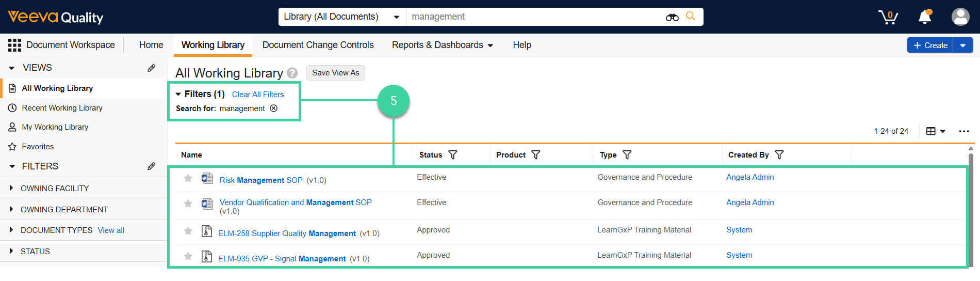Click Word icon for Risk Management SOP
The height and width of the screenshot is (281, 980).
click(x=207, y=178)
